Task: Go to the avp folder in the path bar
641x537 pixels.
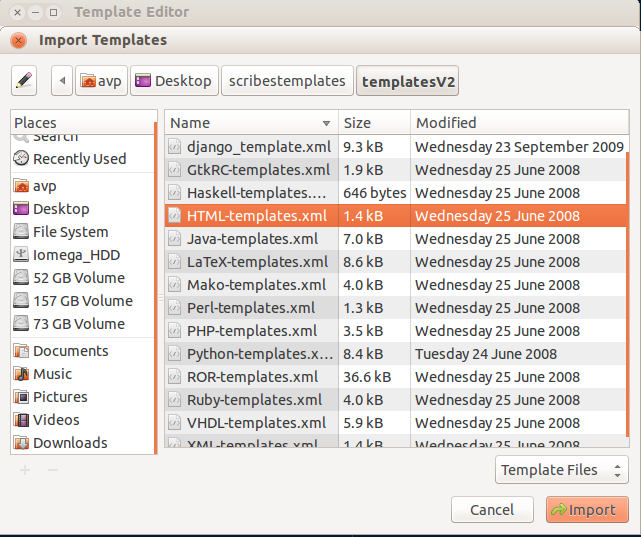Action: tap(101, 81)
